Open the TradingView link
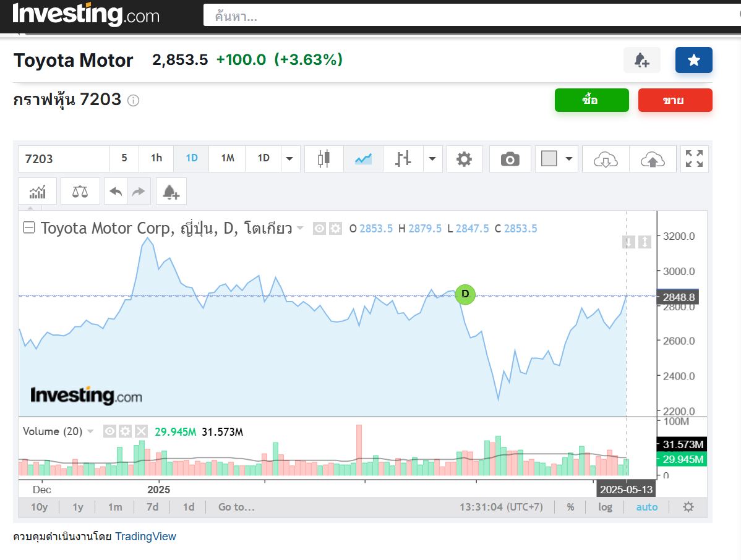 point(145,537)
